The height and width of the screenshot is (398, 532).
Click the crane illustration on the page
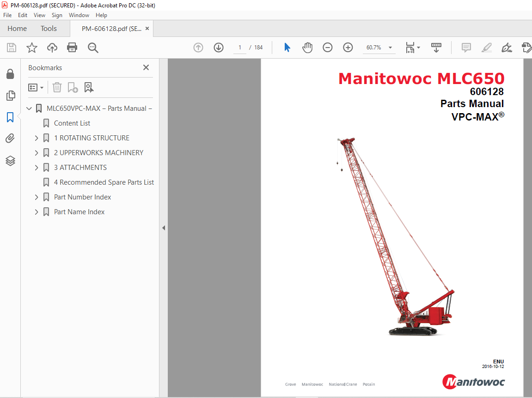pos(396,237)
